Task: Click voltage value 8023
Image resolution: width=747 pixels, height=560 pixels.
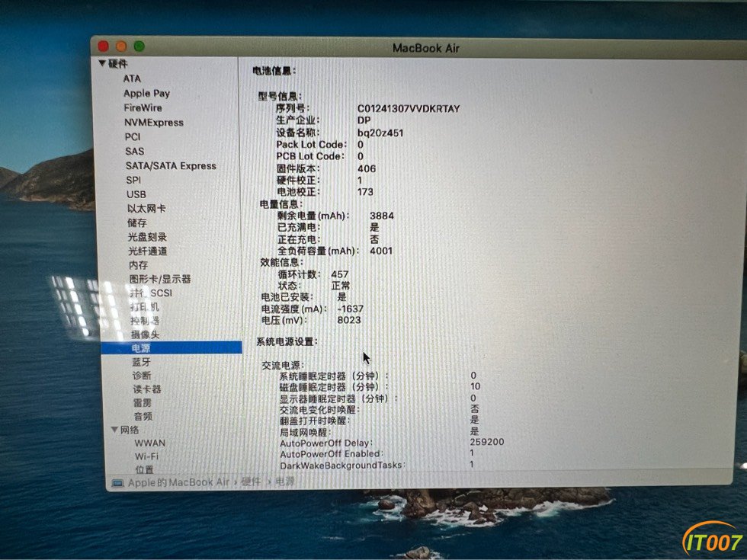Action: click(349, 320)
